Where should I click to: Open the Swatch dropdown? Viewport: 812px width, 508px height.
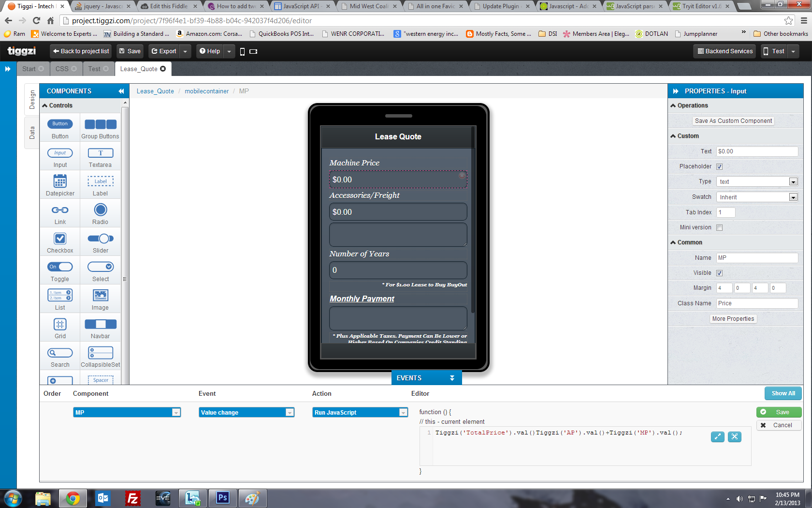(x=757, y=197)
